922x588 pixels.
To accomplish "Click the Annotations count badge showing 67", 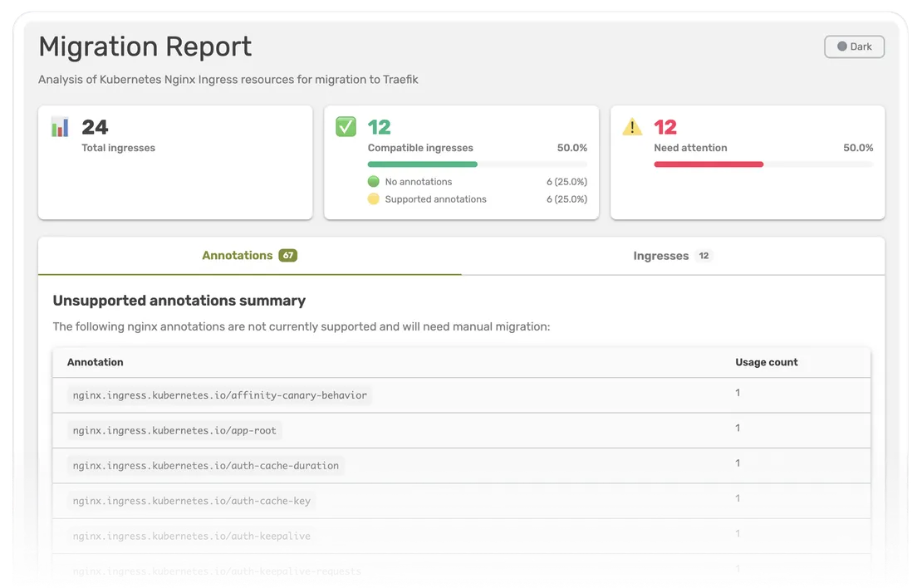I will [x=287, y=256].
